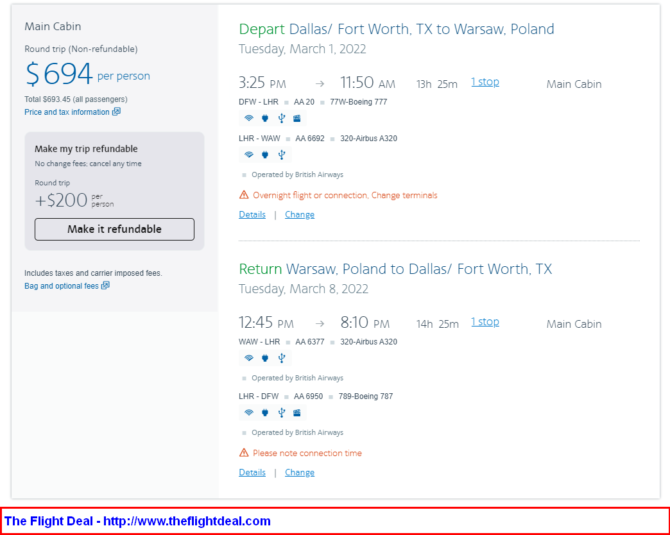
Task: Open Price and tax information link
Action: click(67, 112)
